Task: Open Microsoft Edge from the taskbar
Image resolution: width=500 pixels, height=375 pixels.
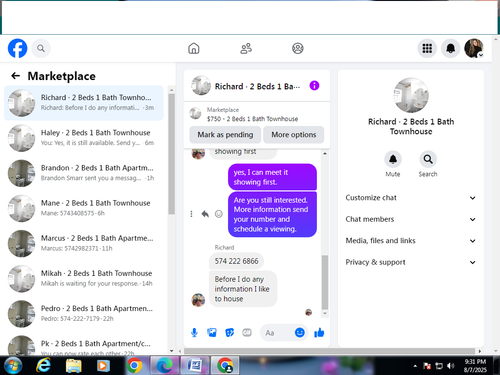Action: pyautogui.click(x=164, y=366)
